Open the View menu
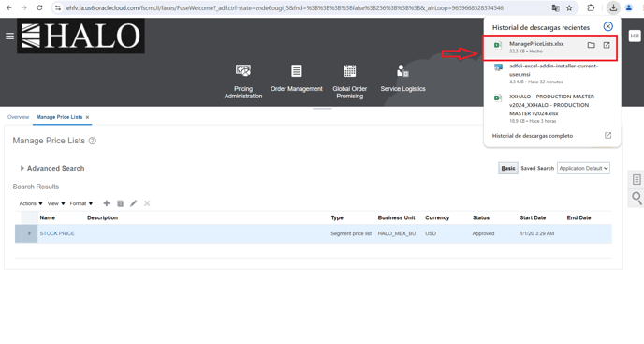This screenshot has height=344, width=644. [56, 203]
